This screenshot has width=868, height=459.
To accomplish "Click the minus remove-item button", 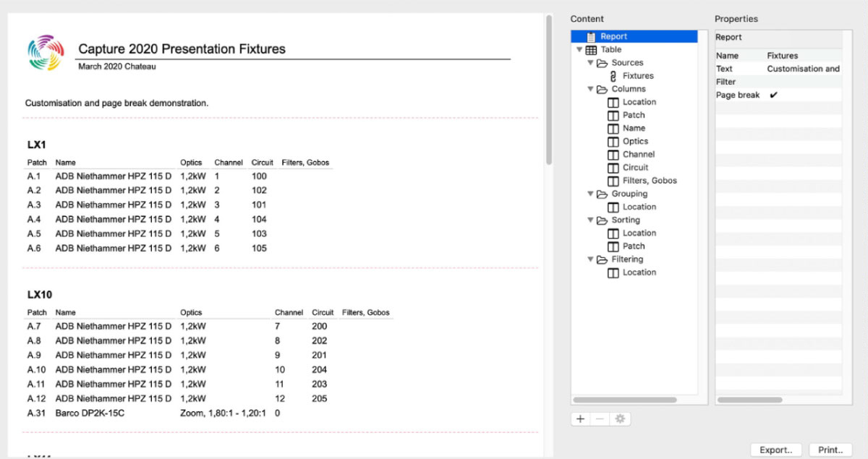I will 600,419.
